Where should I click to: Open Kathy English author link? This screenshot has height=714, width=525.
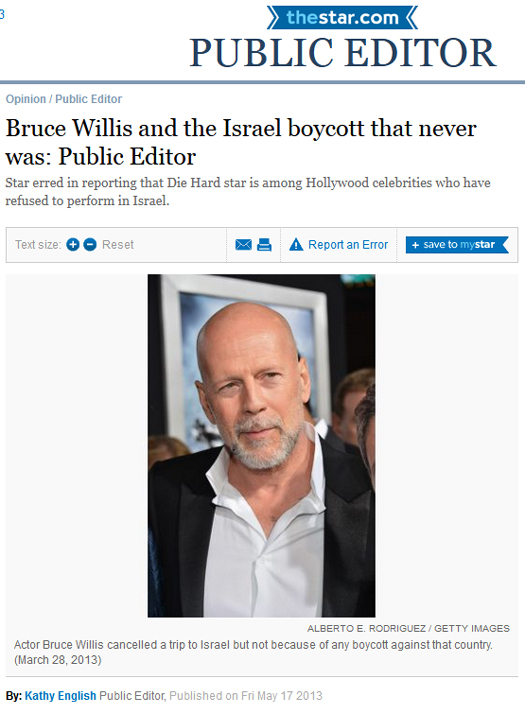[61, 696]
